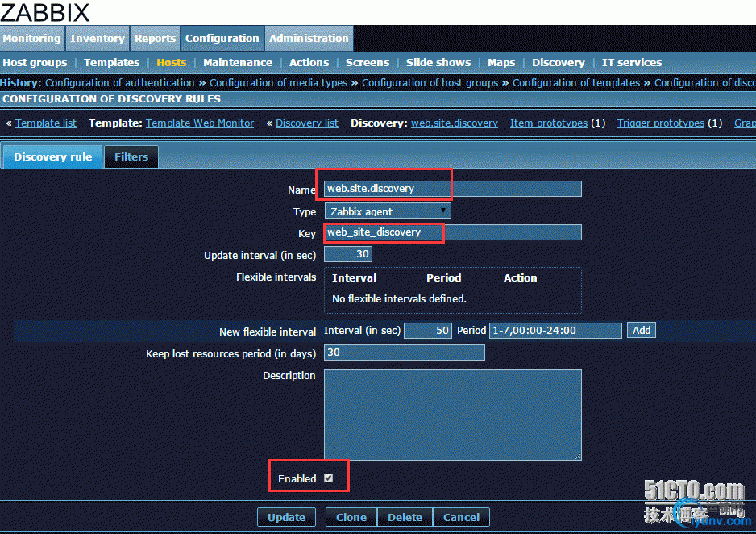Click the Template list link
The width and height of the screenshot is (756, 534).
coord(46,123)
